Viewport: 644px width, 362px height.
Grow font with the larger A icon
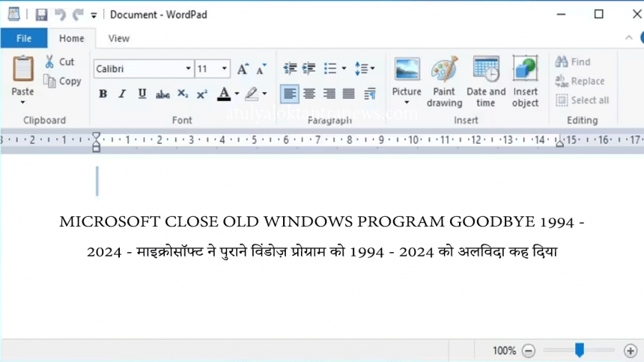[243, 69]
